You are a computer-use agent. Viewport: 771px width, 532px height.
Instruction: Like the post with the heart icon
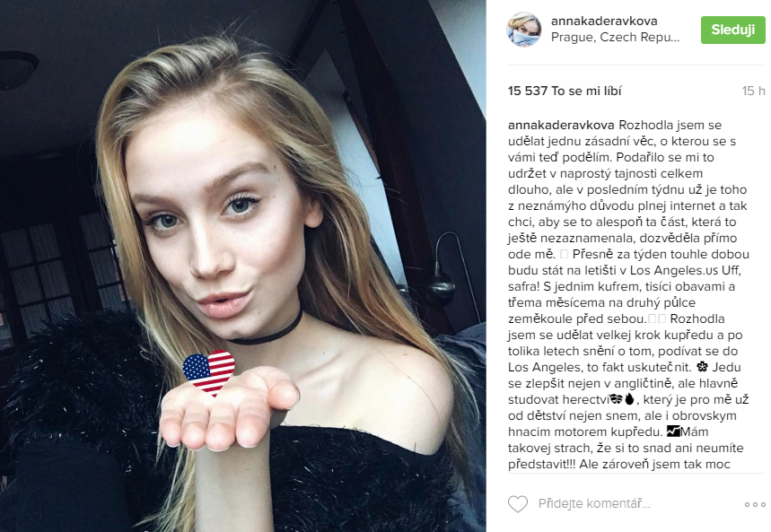coord(517,504)
